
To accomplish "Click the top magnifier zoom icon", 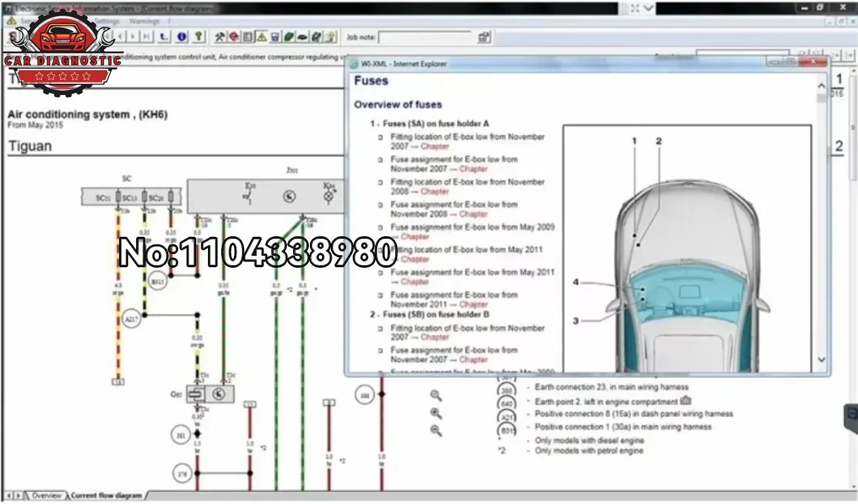I will (436, 396).
